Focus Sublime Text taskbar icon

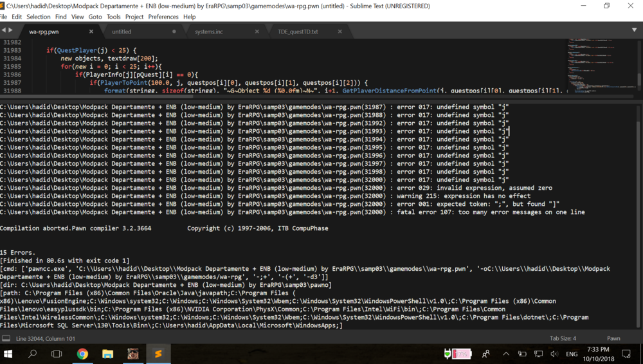pos(158,354)
